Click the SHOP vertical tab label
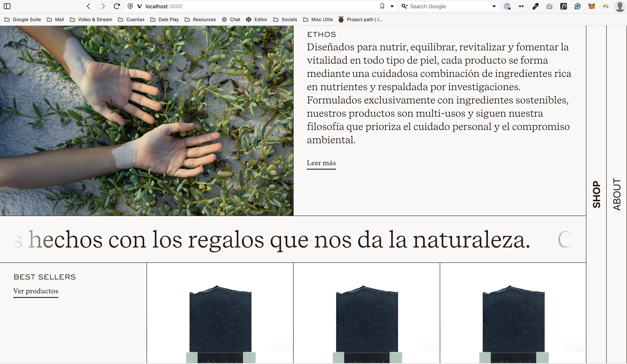 pos(596,194)
